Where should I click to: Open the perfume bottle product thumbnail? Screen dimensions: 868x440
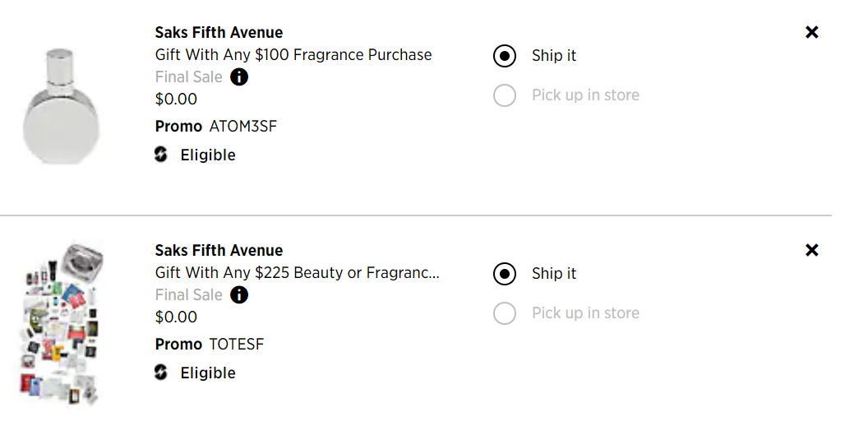61,106
